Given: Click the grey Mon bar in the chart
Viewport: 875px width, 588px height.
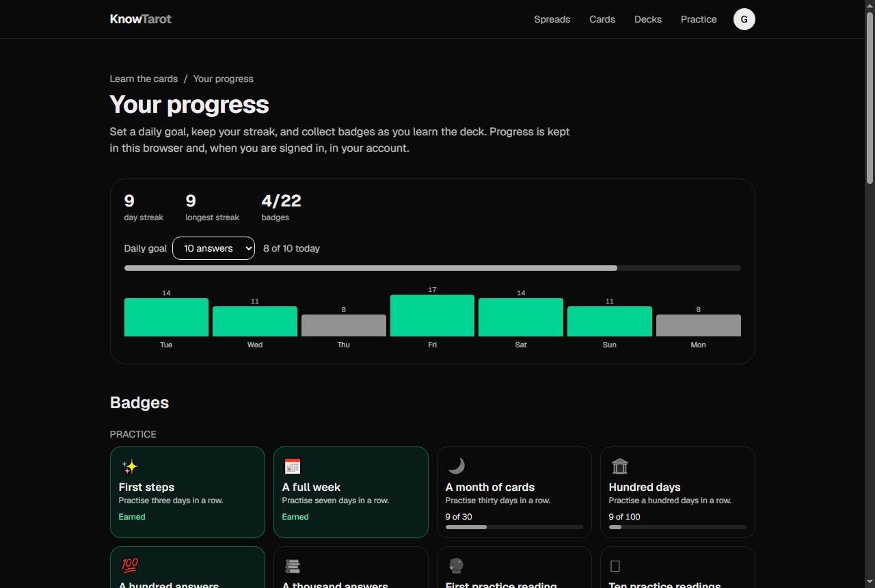Looking at the screenshot, I should tap(699, 325).
